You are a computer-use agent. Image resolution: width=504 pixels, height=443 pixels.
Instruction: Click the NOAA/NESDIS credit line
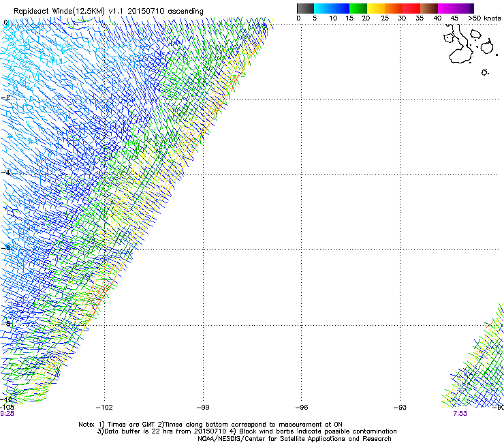pyautogui.click(x=294, y=439)
